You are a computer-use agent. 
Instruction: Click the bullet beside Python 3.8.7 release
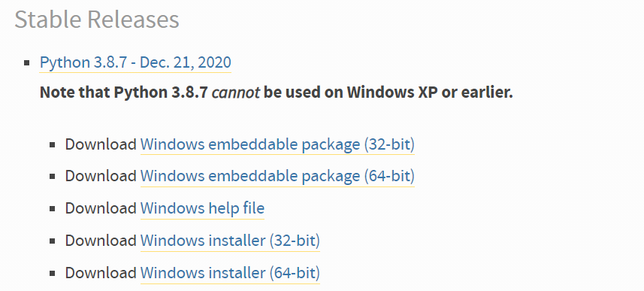point(27,63)
